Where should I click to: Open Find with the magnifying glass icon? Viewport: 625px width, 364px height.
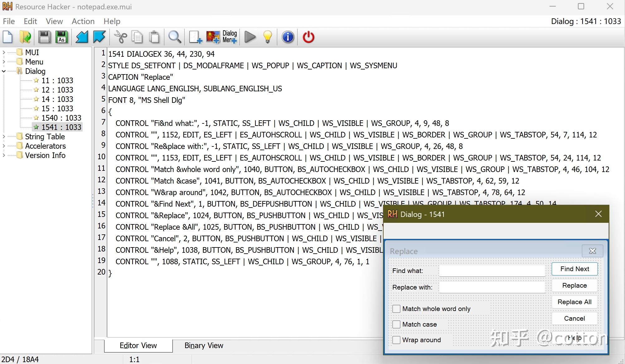pyautogui.click(x=175, y=37)
